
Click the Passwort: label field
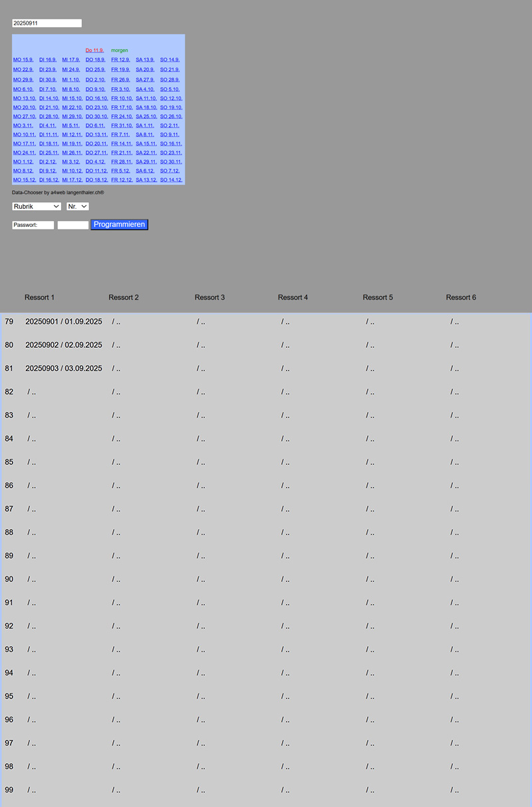coord(33,225)
